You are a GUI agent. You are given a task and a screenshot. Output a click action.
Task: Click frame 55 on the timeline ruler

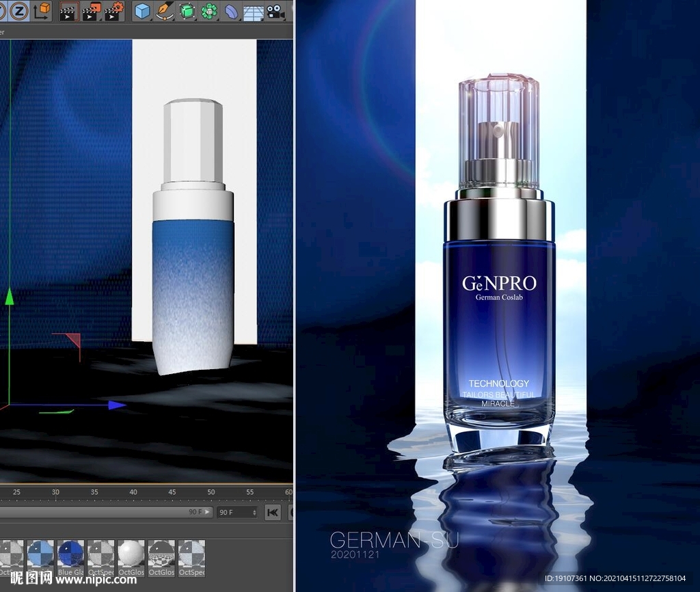click(x=250, y=492)
